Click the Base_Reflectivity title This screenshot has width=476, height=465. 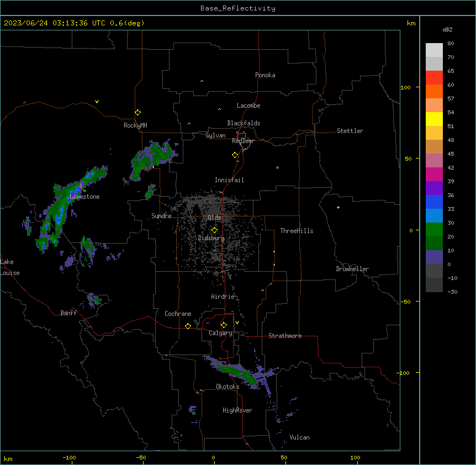click(x=238, y=8)
